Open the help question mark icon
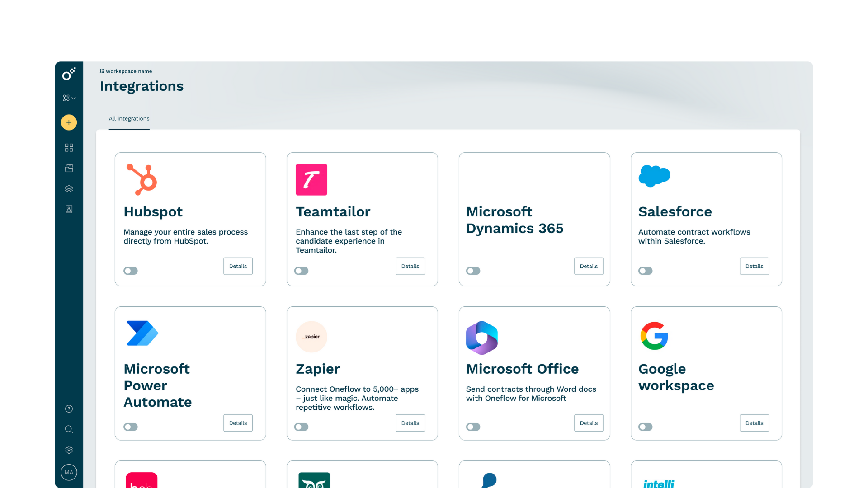Viewport: 868px width, 488px height. tap(69, 409)
